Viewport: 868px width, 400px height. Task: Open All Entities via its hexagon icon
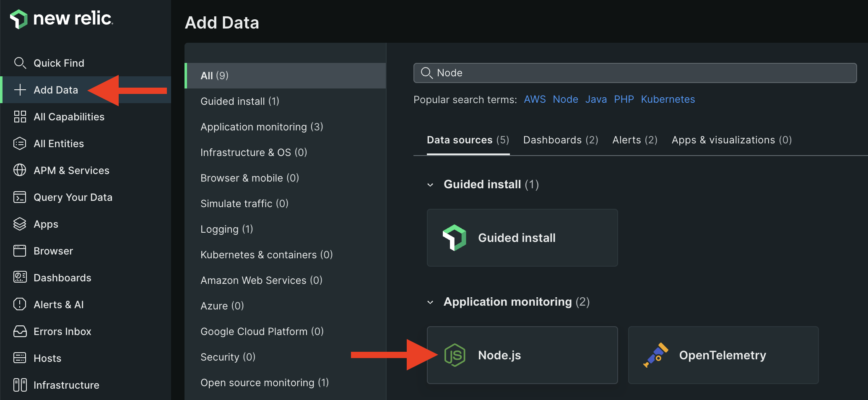click(20, 143)
